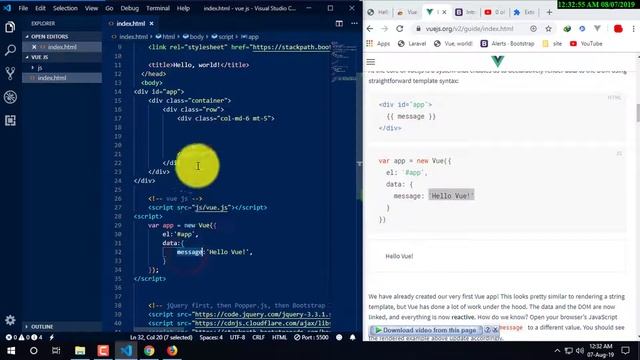Click the zoom plus icon in address bar
This screenshot has height=360, width=640.
tap(533, 29)
